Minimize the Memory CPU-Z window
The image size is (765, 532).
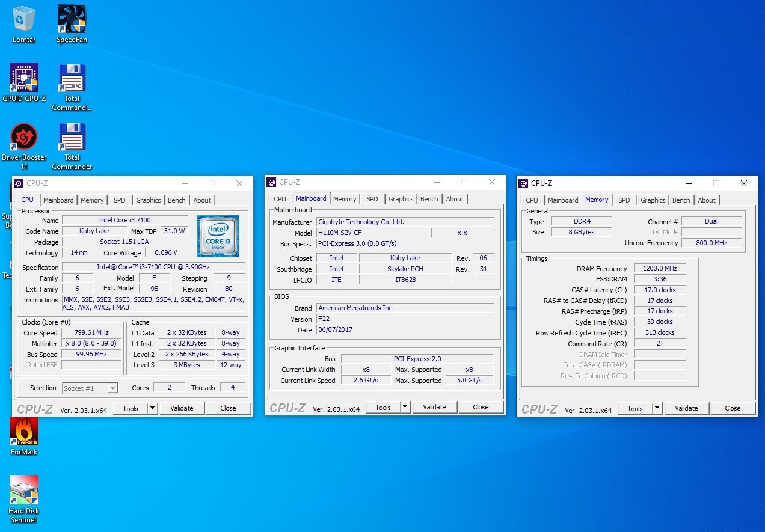689,183
